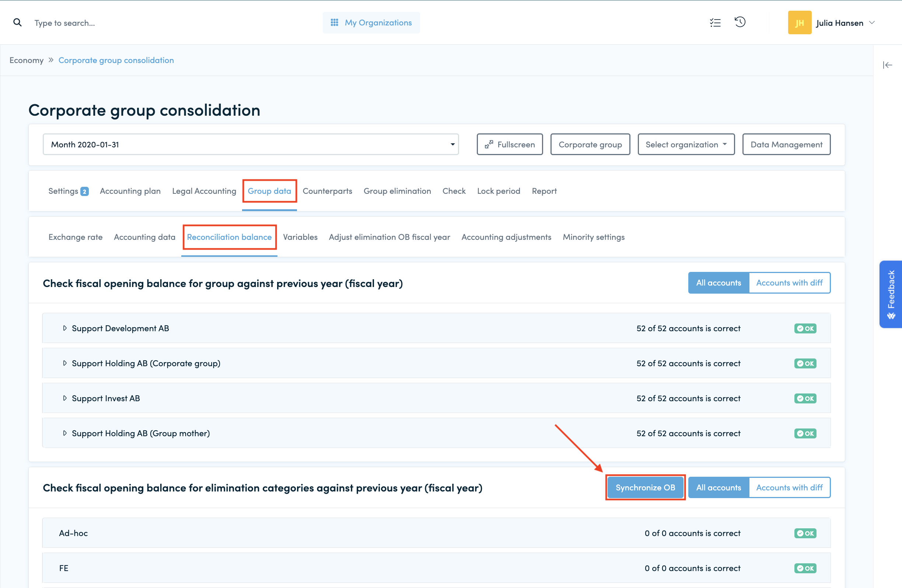Click OK badge for Support Holding AB (Corporate group)
Screen dimensions: 902x588
[805, 364]
